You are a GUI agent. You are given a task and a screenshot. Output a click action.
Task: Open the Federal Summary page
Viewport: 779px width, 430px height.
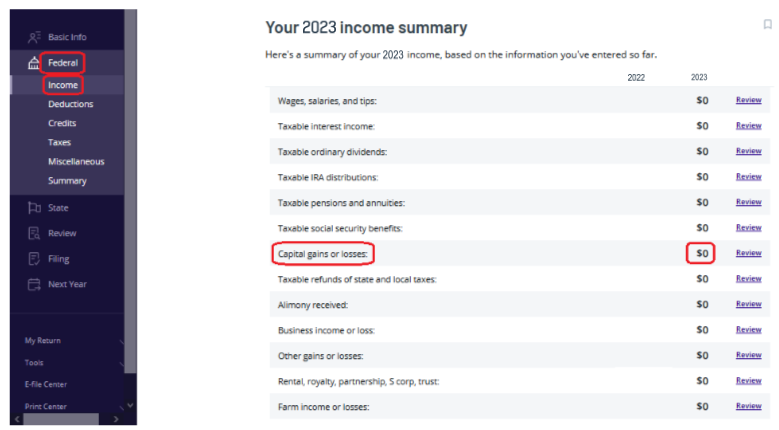point(67,181)
